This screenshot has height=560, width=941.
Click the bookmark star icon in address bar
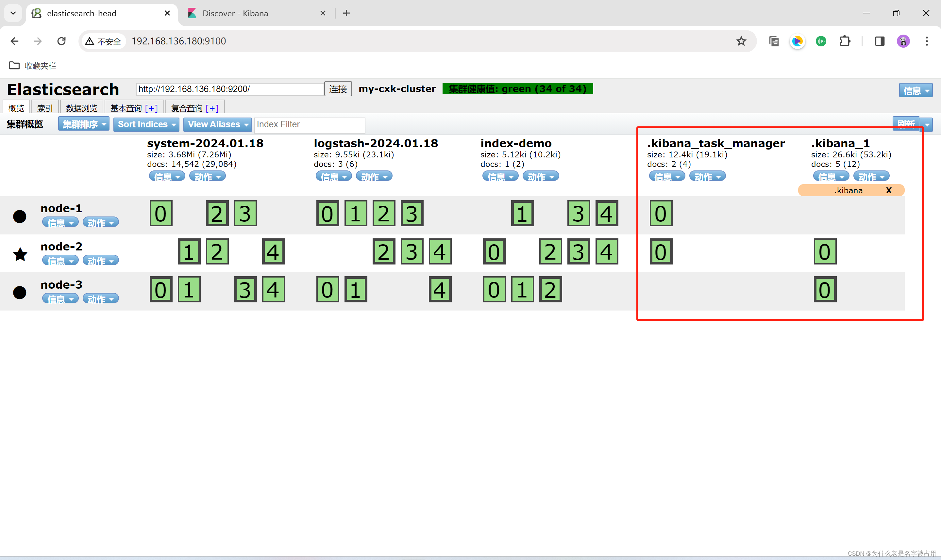coord(741,41)
